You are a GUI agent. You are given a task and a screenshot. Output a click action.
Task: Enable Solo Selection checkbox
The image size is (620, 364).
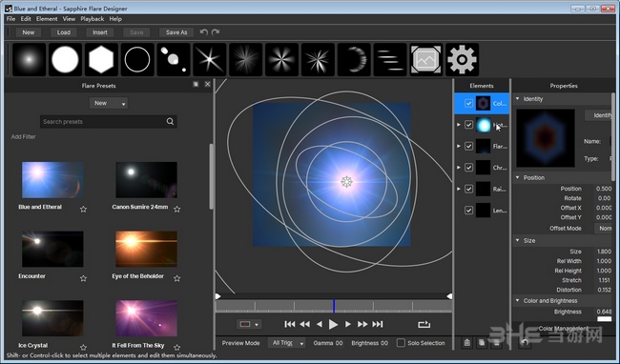401,343
